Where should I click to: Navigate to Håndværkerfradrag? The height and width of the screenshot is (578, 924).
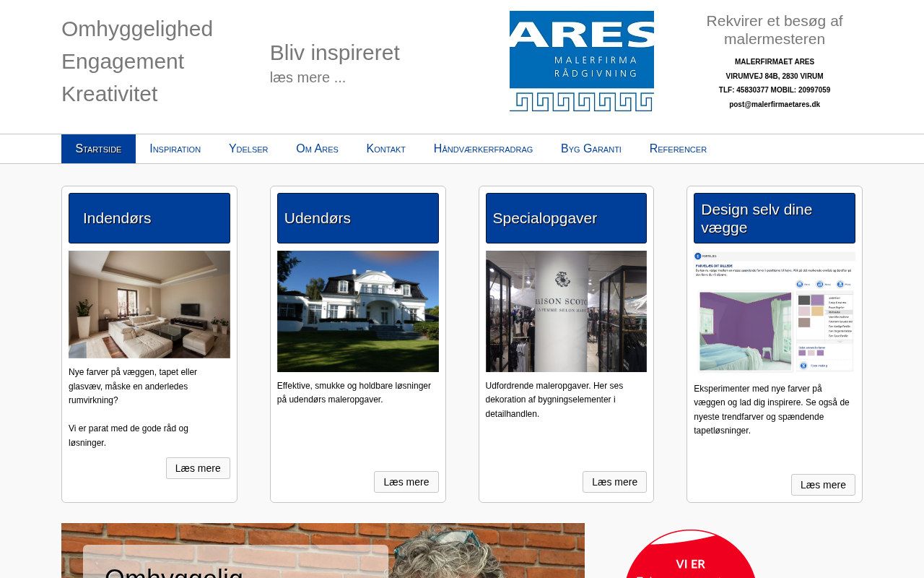pos(483,149)
